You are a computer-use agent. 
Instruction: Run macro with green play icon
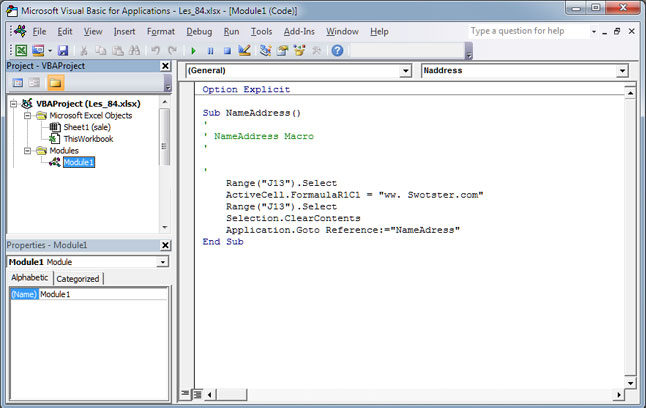(x=193, y=51)
